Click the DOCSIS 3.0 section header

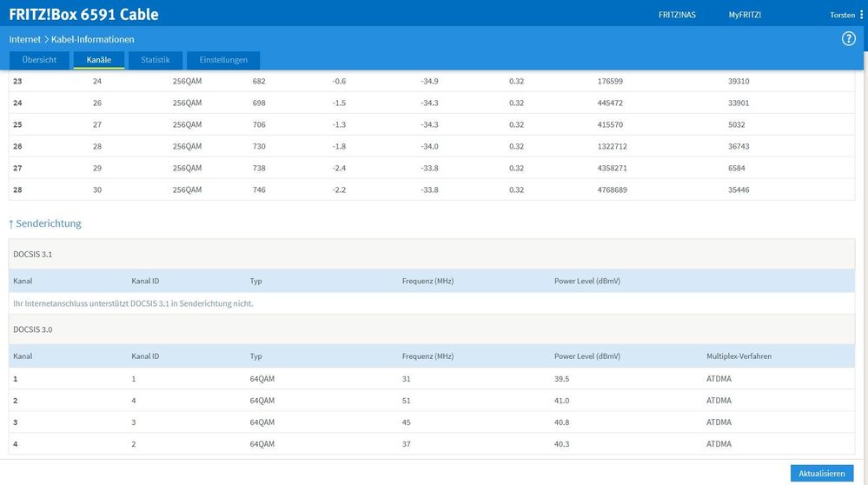(35, 329)
